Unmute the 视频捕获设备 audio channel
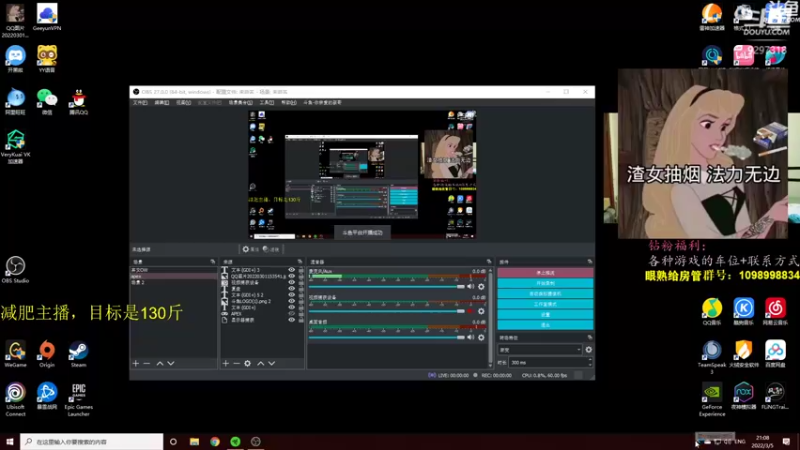Viewport: 800px width, 450px height. (x=470, y=311)
